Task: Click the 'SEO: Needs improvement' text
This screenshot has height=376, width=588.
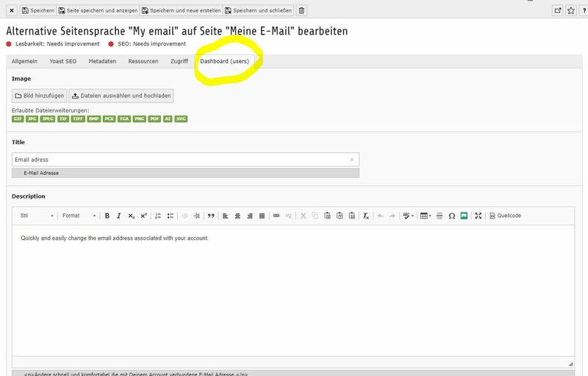Action: click(151, 44)
